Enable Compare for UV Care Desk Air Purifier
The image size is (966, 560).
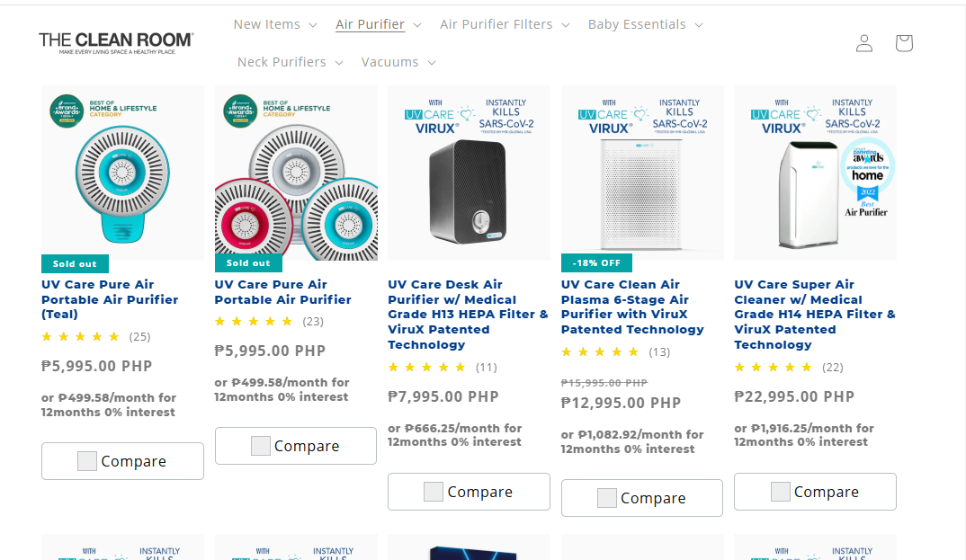pos(434,492)
